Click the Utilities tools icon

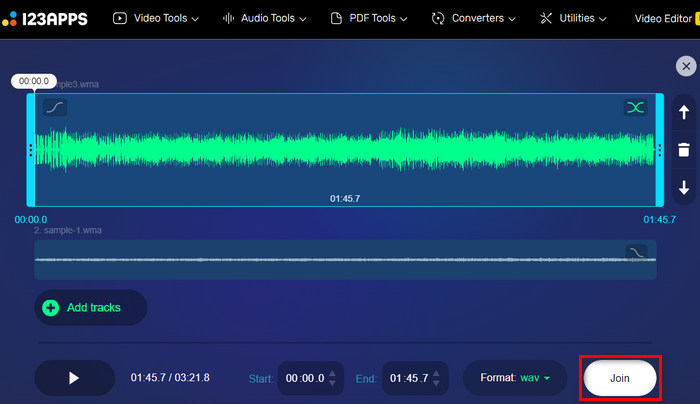[x=546, y=18]
